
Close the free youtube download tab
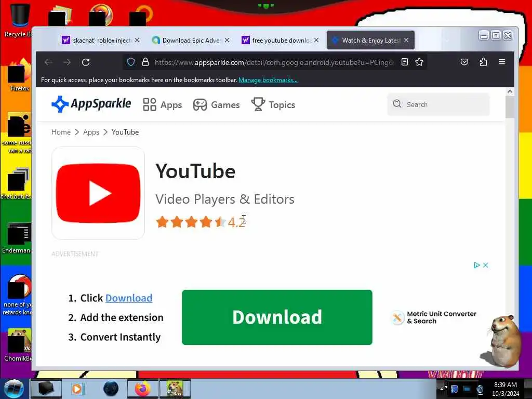pos(316,40)
